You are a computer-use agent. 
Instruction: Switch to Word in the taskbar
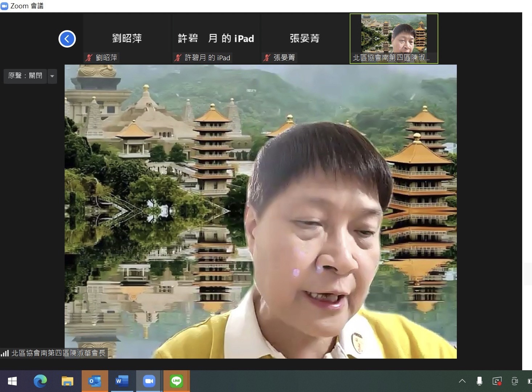tap(122, 381)
